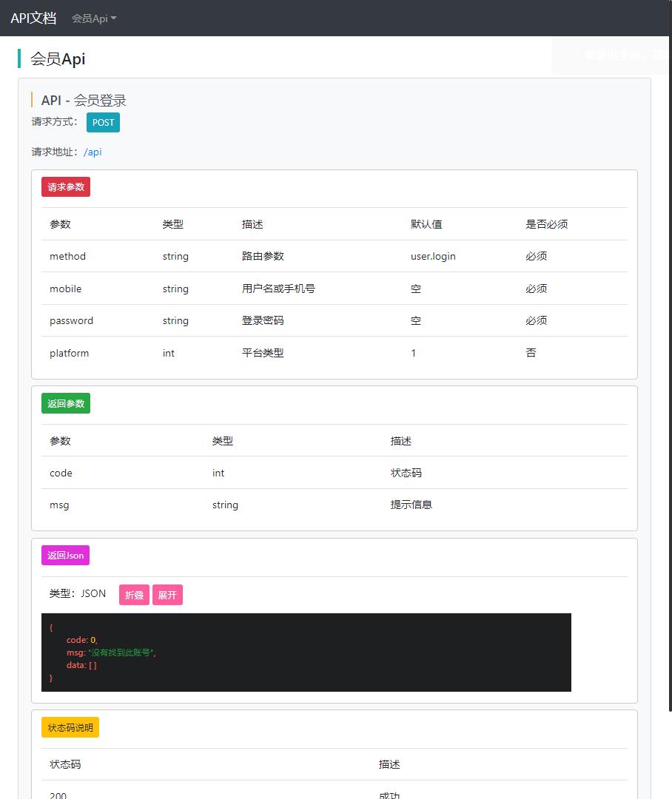This screenshot has width=672, height=799.
Task: Click the magenta 返回Json label
Action: pos(65,556)
